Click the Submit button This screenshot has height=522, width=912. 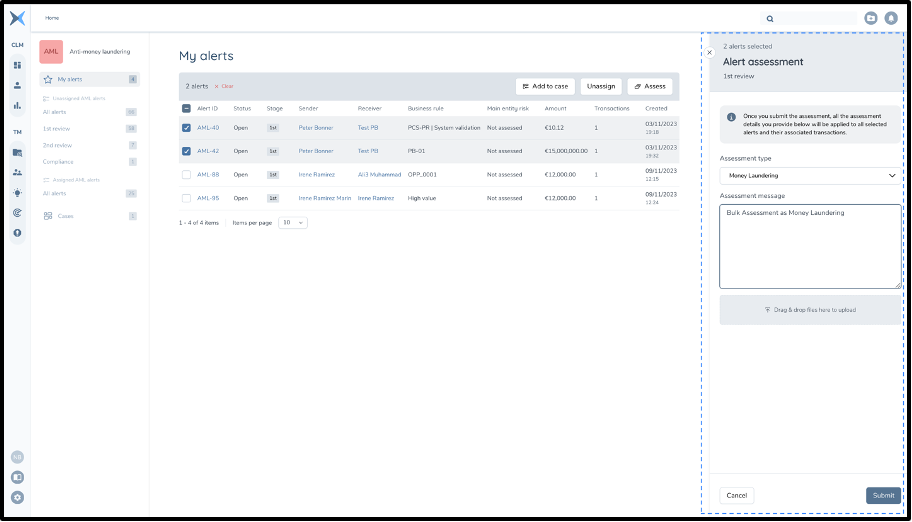882,495
